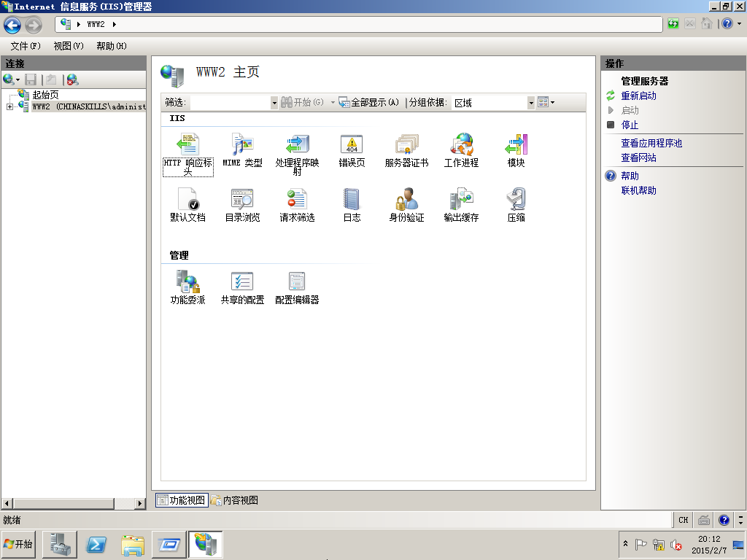Viewport: 747px width, 560px height.
Task: Open dropdown arrow beside address bar help
Action: pyautogui.click(x=740, y=23)
